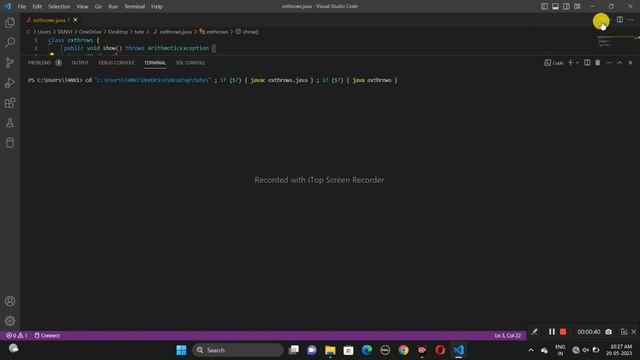Show hidden system tray icons chevron
The width and height of the screenshot is (640, 360).
pos(531,350)
